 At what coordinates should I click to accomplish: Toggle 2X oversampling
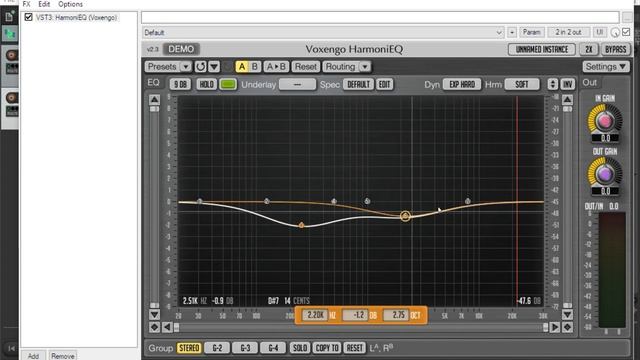589,49
